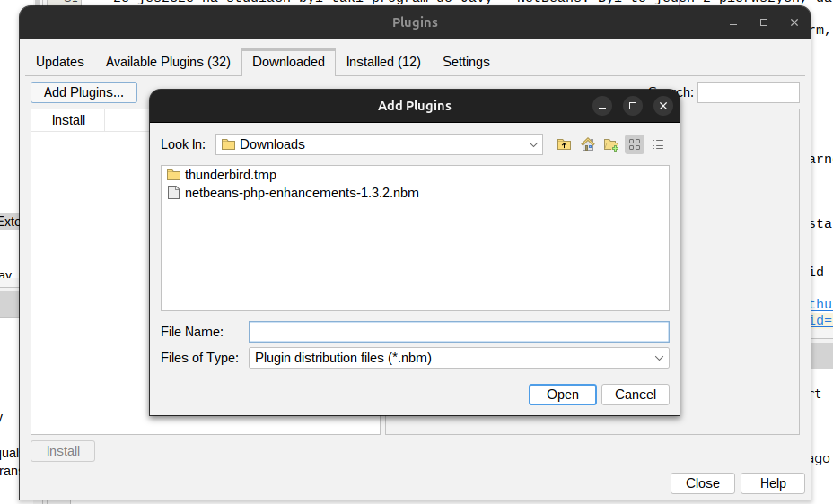This screenshot has height=504, width=833.
Task: Minimize the Add Plugins dialog
Action: (x=602, y=106)
